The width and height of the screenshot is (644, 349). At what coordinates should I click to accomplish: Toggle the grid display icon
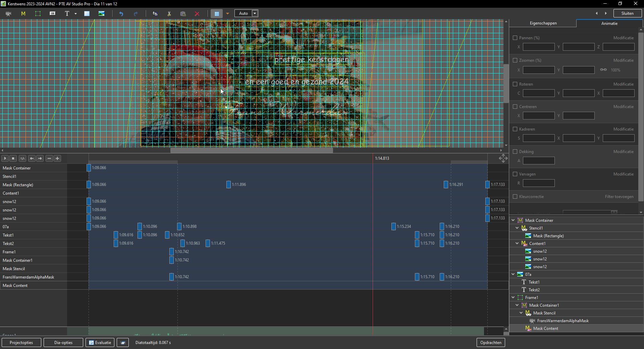pos(217,14)
